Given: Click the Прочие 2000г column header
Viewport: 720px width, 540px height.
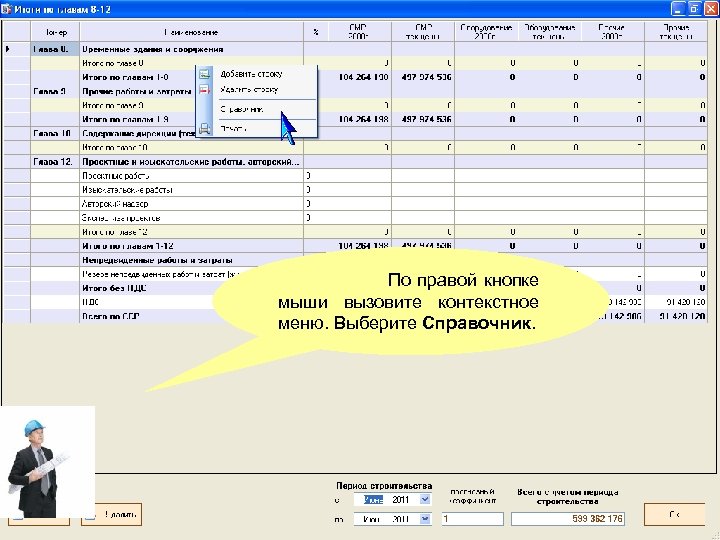Looking at the screenshot, I should tap(613, 32).
